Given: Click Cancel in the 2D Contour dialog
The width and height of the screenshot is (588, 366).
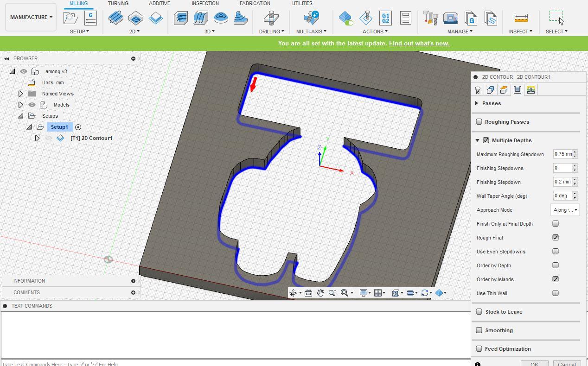Looking at the screenshot, I should point(567,364).
